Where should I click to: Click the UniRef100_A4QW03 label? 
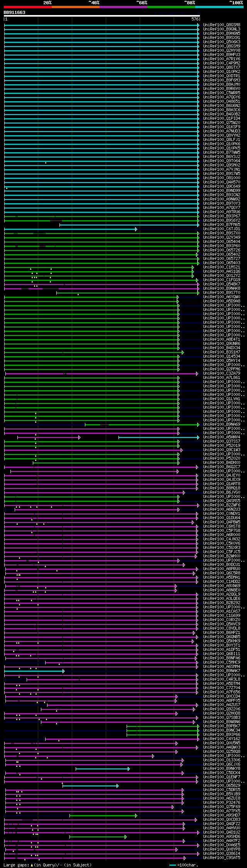pyautogui.click(x=222, y=747)
